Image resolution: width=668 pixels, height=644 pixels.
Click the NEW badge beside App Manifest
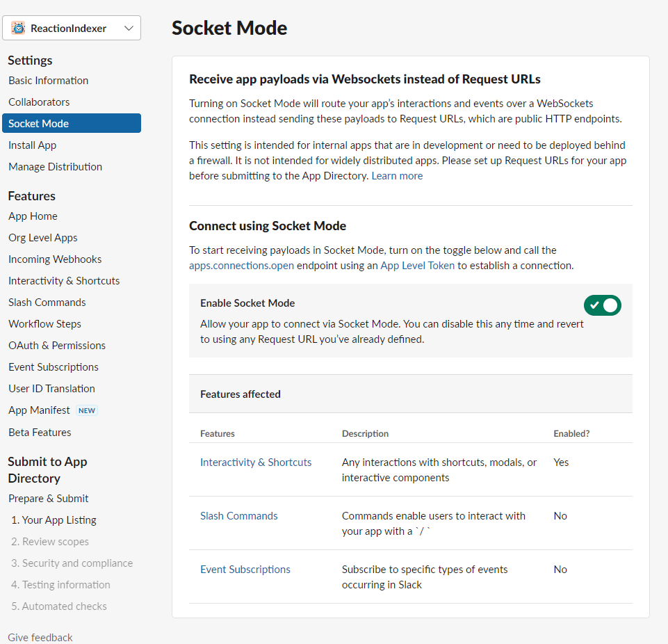[87, 410]
